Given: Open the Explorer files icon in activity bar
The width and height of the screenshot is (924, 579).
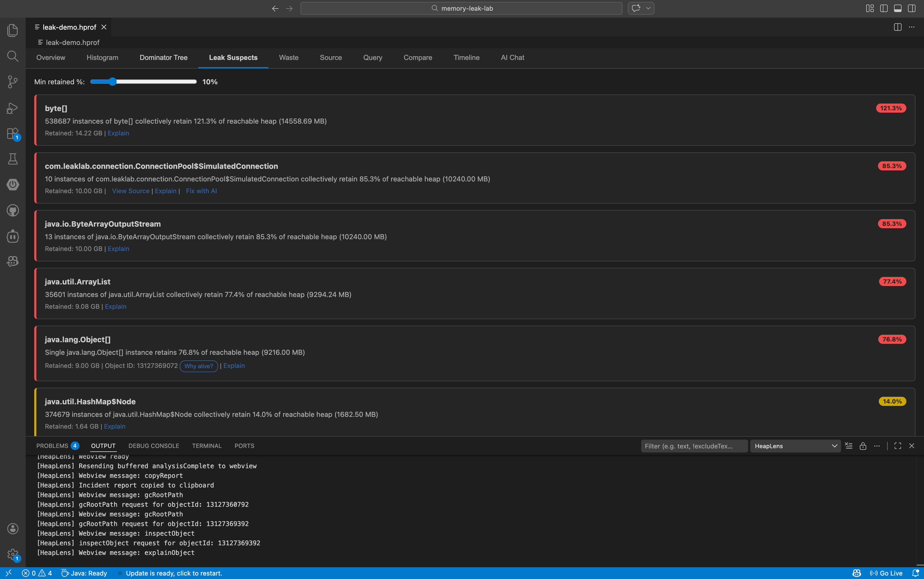Looking at the screenshot, I should click(13, 30).
